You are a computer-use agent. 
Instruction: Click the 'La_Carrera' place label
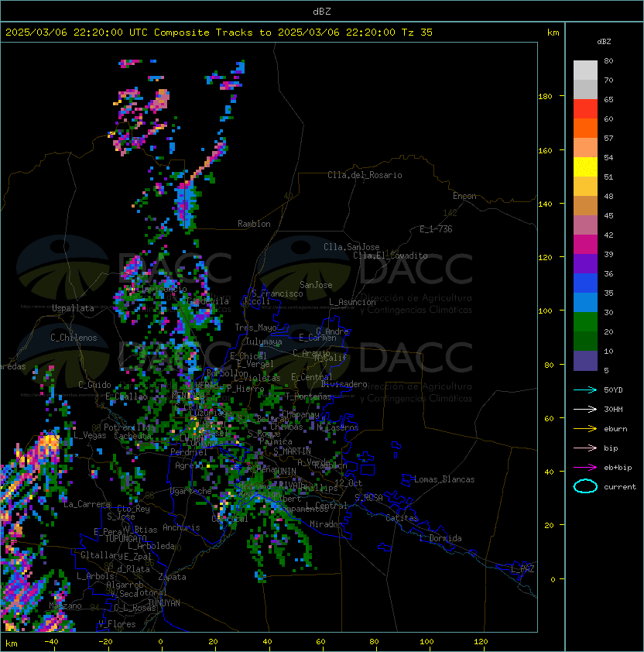[x=87, y=504]
